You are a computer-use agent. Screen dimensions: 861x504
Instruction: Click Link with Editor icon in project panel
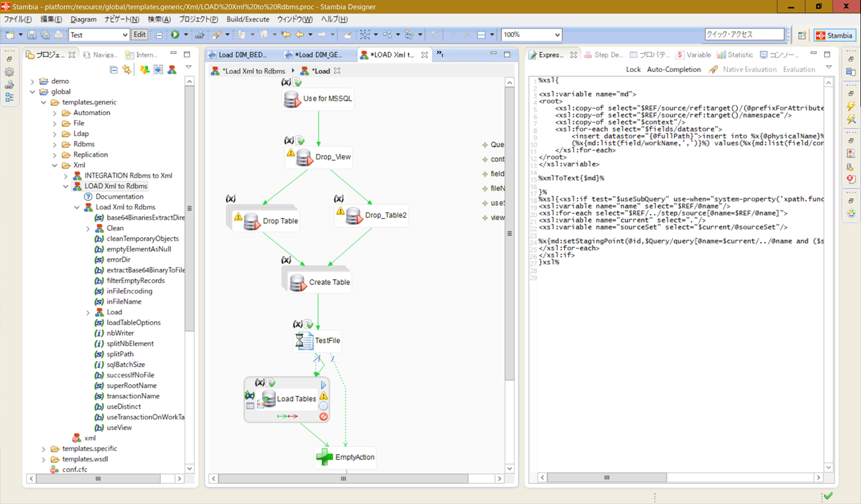(x=126, y=70)
